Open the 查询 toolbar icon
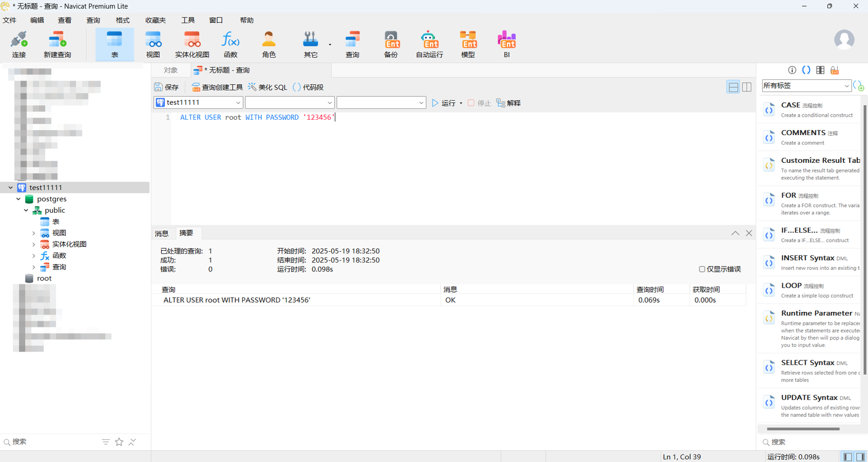Screen dimensions: 868x462 pyautogui.click(x=352, y=44)
